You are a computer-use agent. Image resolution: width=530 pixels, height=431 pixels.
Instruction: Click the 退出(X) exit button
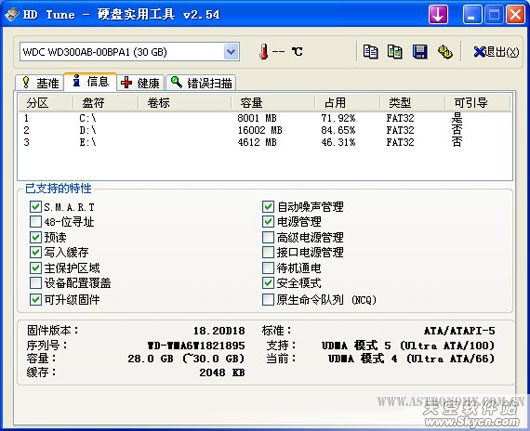click(496, 52)
